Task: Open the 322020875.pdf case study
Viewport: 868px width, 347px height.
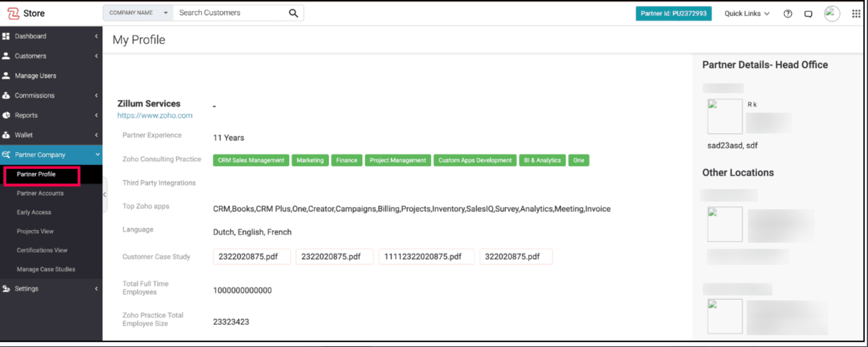Action: coord(516,257)
